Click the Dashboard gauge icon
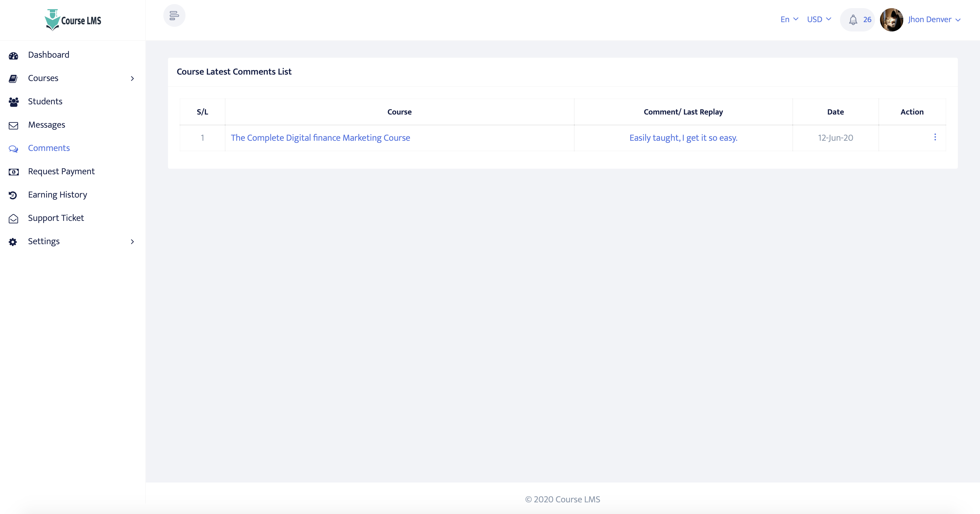Viewport: 980px width, 514px height. [x=13, y=56]
